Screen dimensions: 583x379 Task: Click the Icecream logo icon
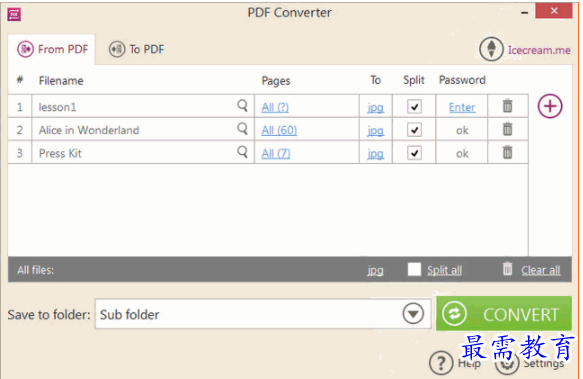[x=491, y=49]
